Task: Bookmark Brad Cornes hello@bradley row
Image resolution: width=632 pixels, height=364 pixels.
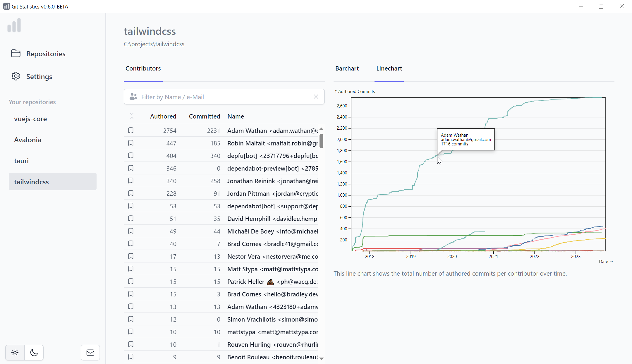Action: (131, 294)
